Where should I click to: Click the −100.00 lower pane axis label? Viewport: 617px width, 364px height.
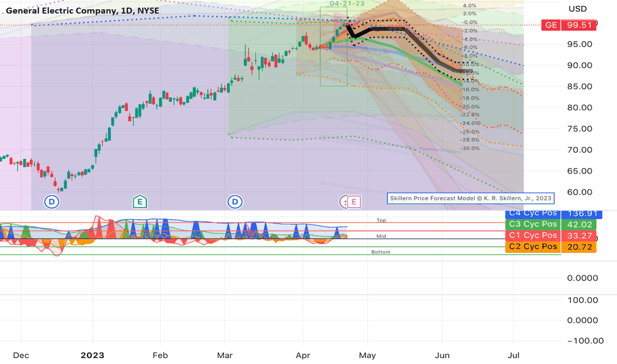pyautogui.click(x=585, y=341)
